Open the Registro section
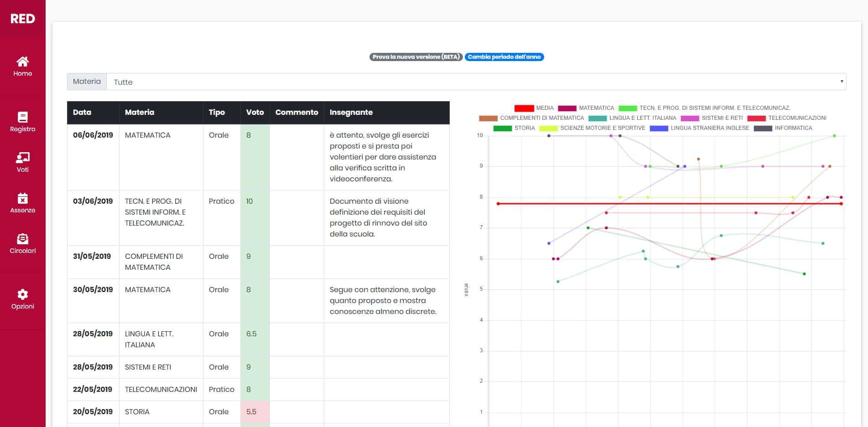Screen dimensions: 868x427 (22, 121)
